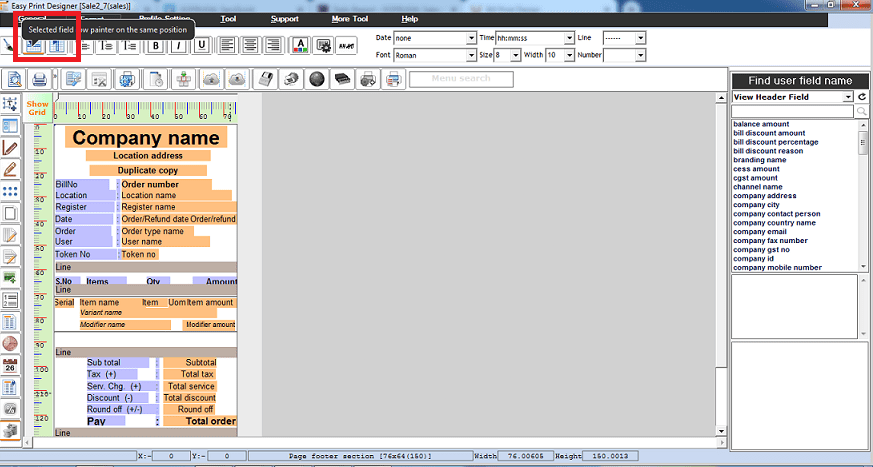Open the Time format dropdown

[569, 38]
